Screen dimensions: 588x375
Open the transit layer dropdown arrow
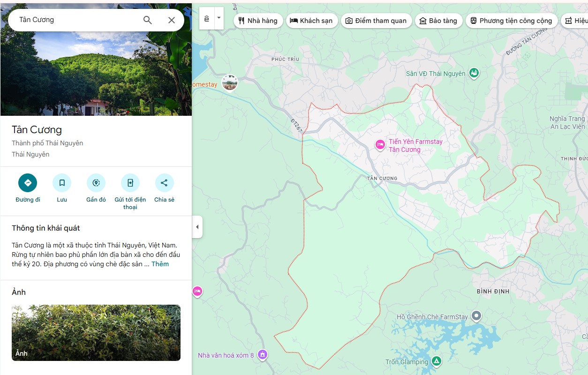(x=219, y=19)
